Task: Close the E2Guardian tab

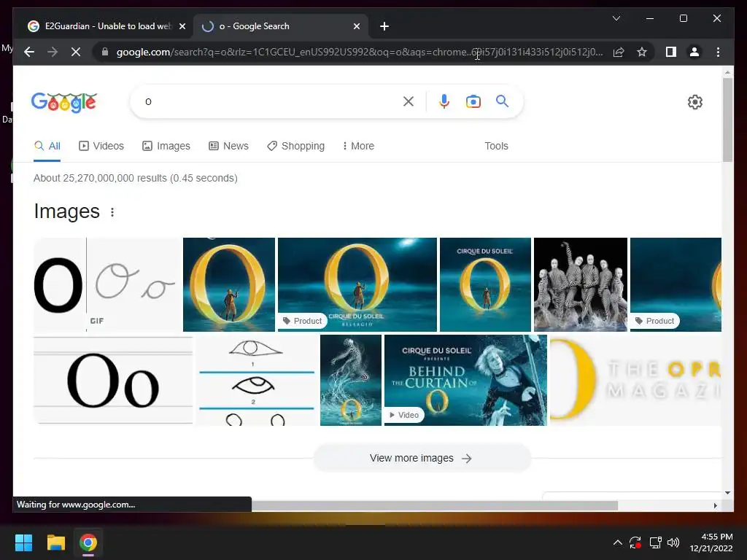Action: pos(182,26)
